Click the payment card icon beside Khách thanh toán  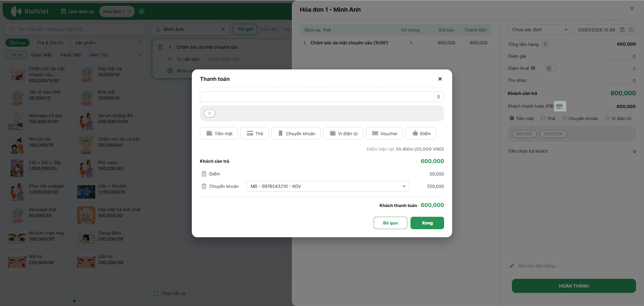559,106
